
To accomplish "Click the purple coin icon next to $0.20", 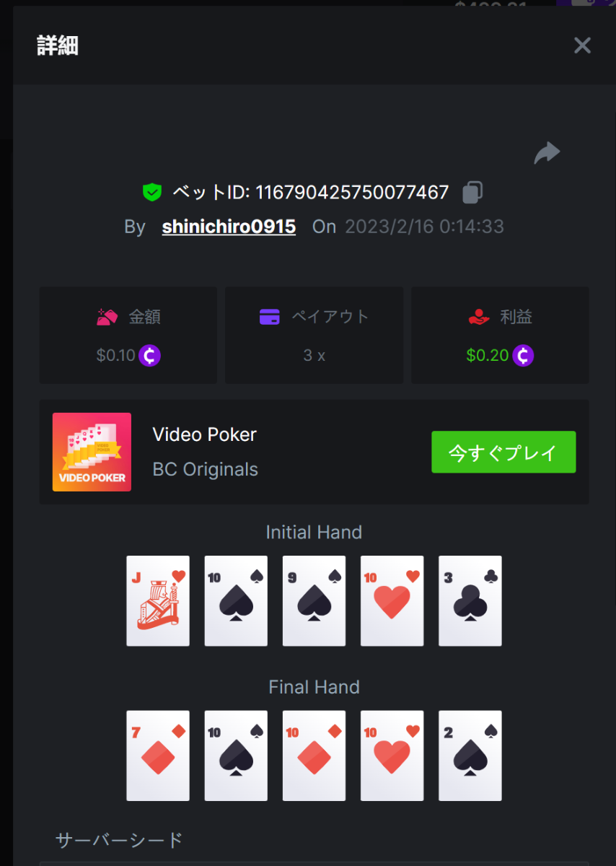I will click(x=523, y=356).
